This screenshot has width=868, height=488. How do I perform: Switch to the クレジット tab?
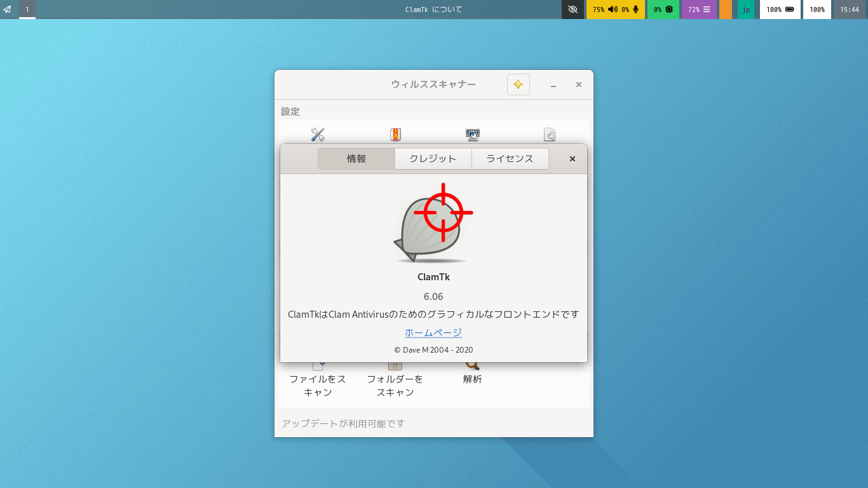tap(433, 159)
